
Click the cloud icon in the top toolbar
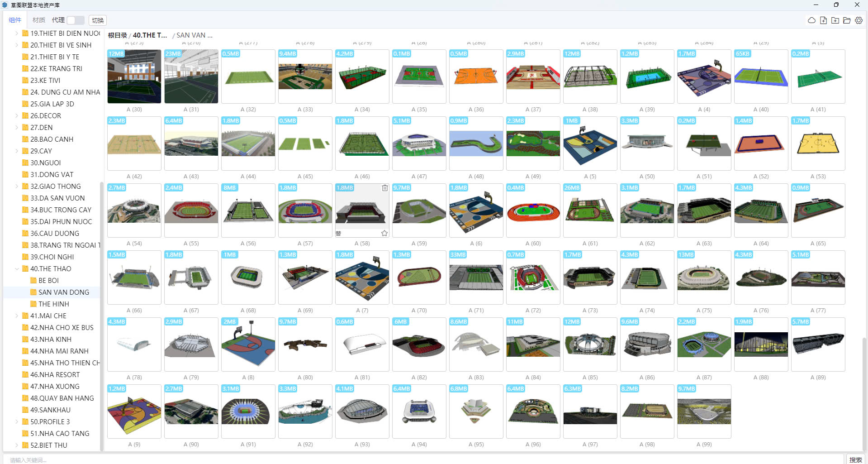(x=811, y=20)
